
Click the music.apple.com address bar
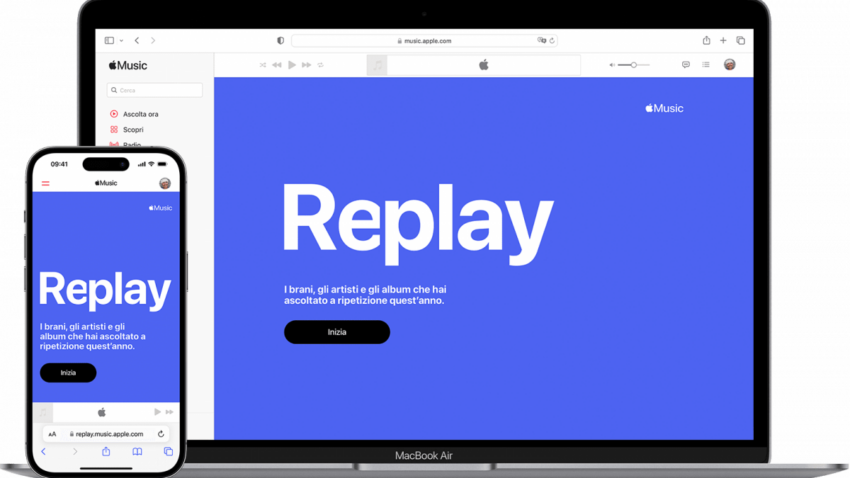tap(424, 41)
